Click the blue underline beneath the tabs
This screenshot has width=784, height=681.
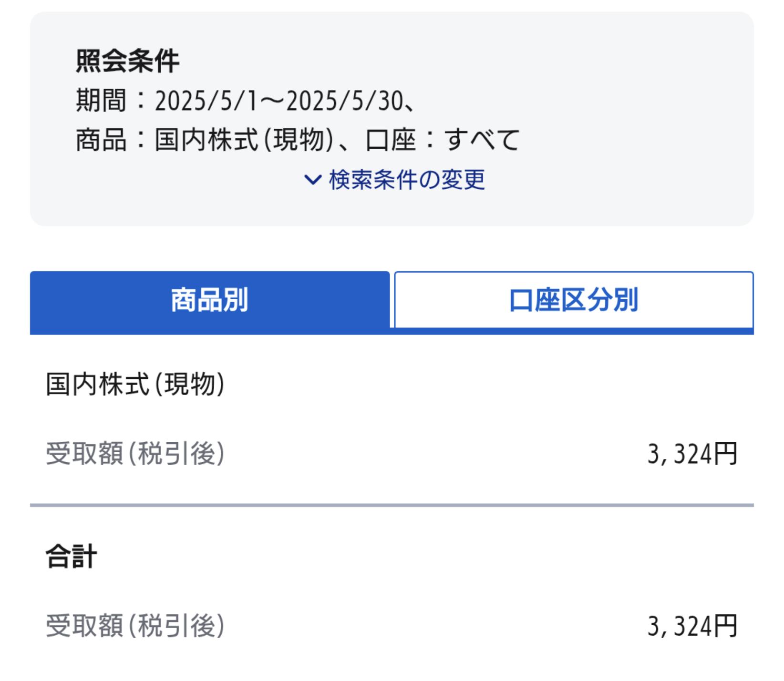pos(392,331)
